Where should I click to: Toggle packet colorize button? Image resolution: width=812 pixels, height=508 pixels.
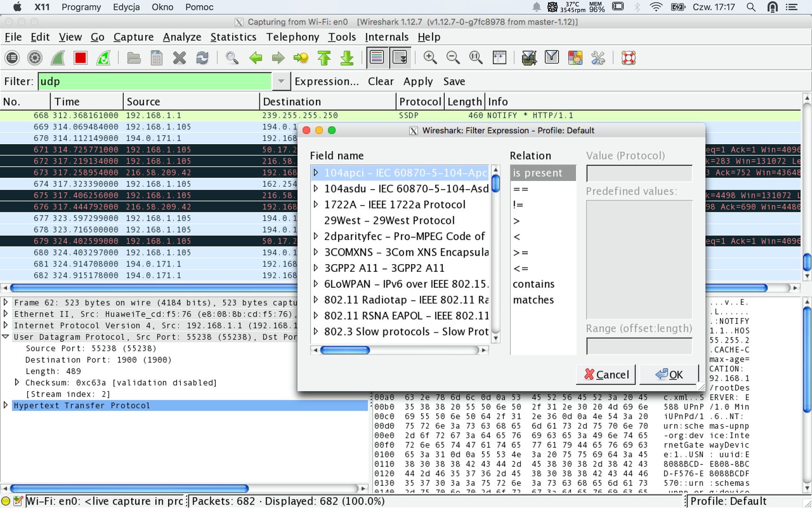377,58
